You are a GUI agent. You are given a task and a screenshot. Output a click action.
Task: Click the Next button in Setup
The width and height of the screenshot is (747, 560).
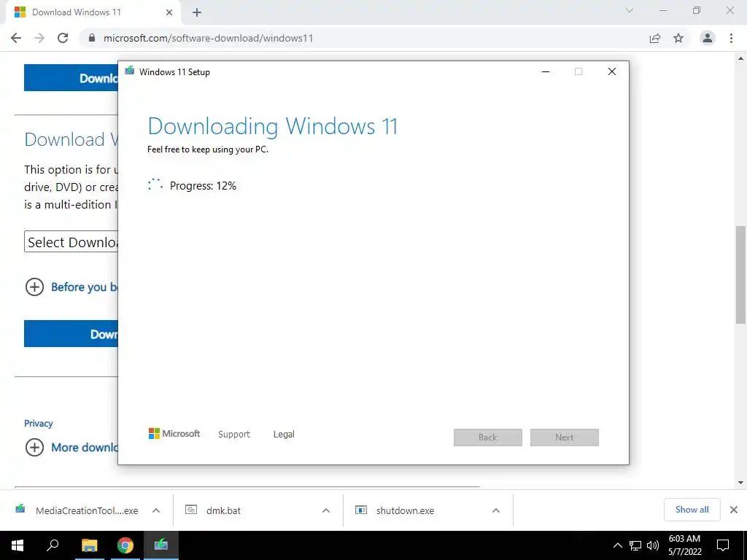click(x=565, y=437)
